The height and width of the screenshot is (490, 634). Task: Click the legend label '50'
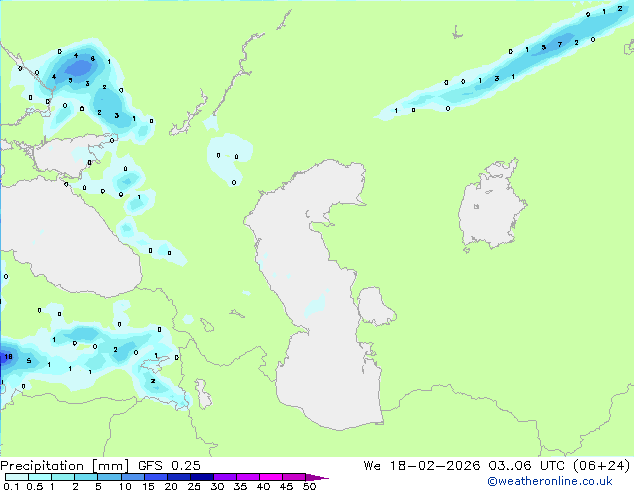[x=309, y=486]
